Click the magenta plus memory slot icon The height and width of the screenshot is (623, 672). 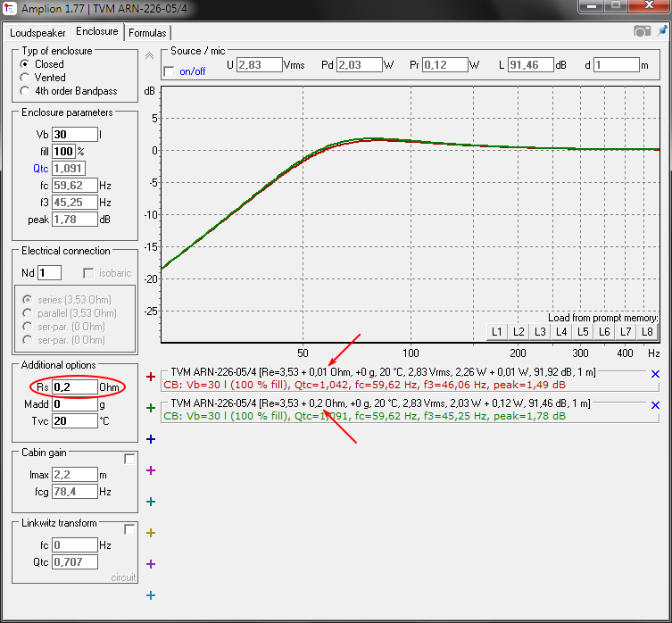151,470
